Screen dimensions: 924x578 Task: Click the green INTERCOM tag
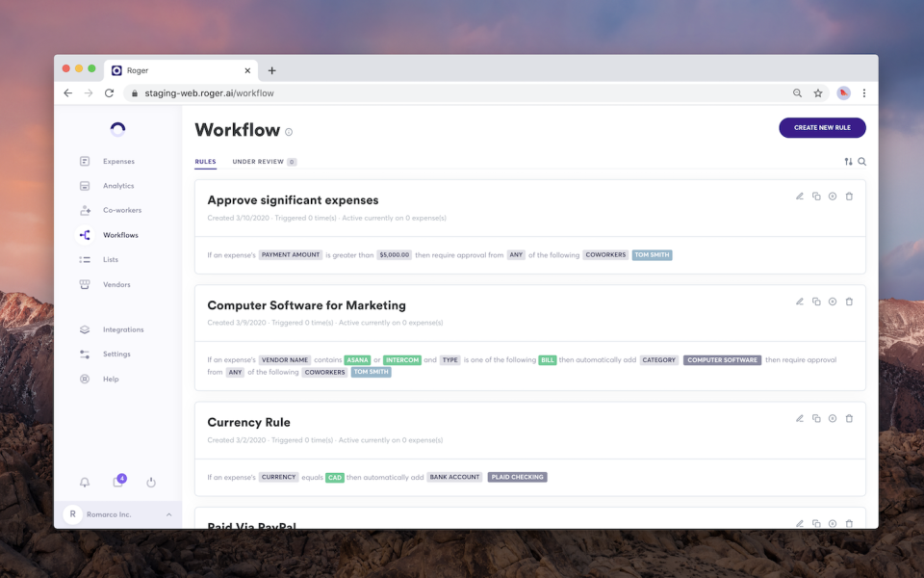402,359
